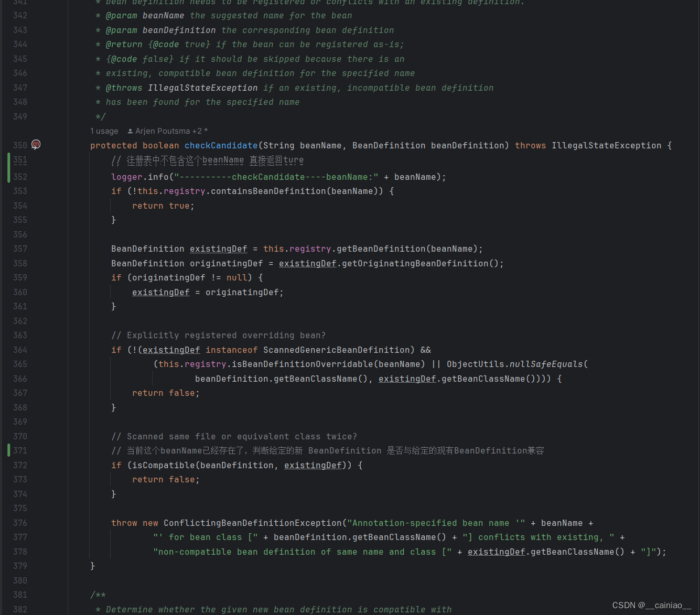Click "null" in the line 359 condition

236,278
